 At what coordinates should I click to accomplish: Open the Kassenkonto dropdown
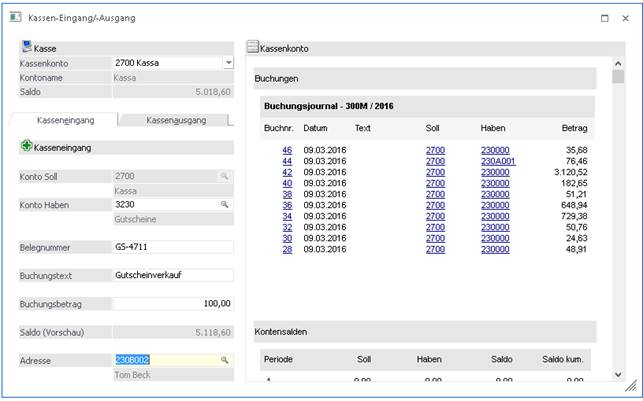click(x=228, y=62)
